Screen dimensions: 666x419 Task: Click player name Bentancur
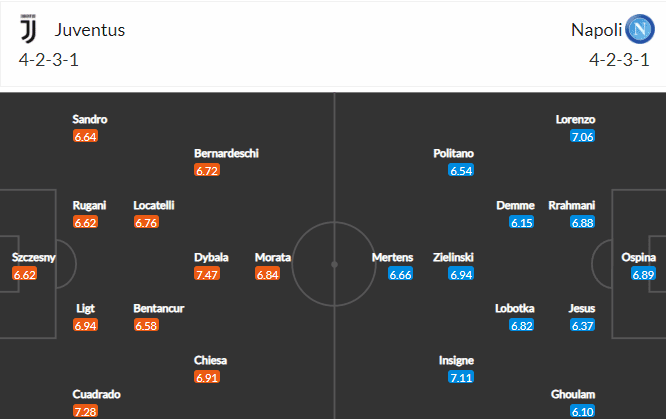[159, 309]
